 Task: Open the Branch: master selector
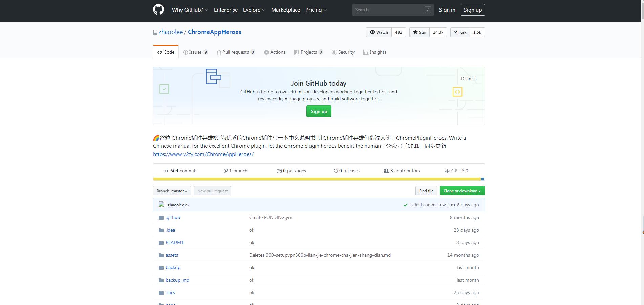[172, 191]
